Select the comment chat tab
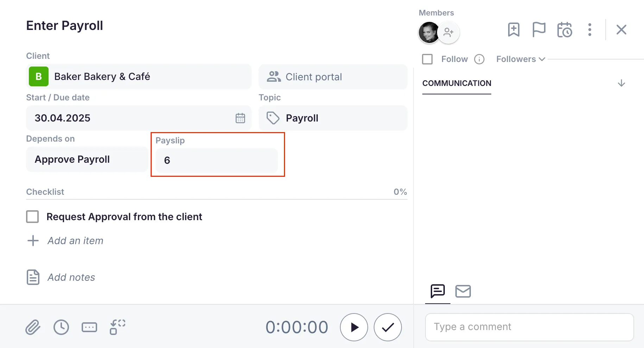 (437, 291)
